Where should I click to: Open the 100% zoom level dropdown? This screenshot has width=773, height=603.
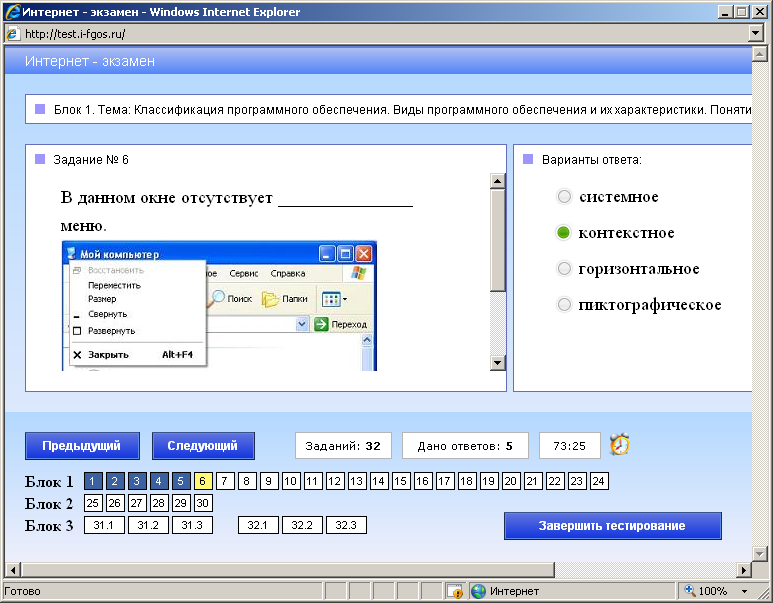click(744, 591)
